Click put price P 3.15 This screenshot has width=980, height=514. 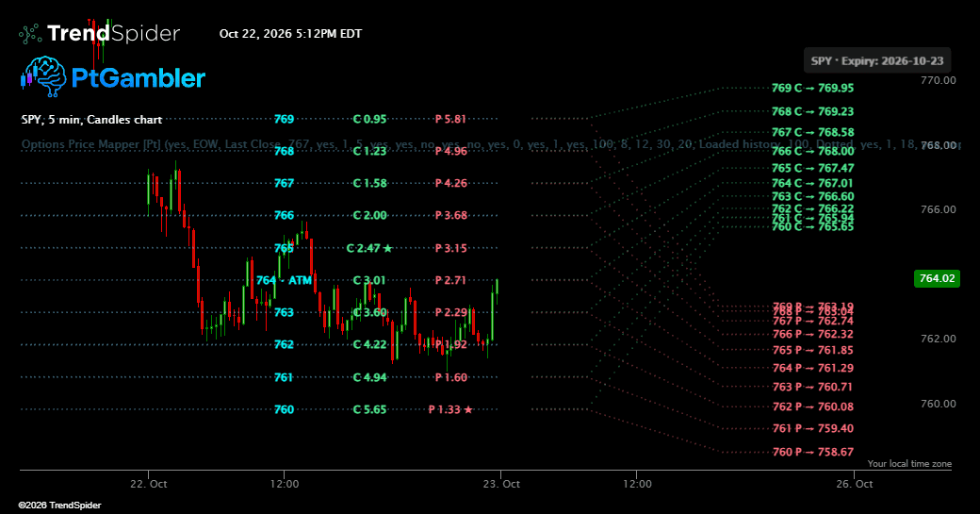click(x=450, y=248)
